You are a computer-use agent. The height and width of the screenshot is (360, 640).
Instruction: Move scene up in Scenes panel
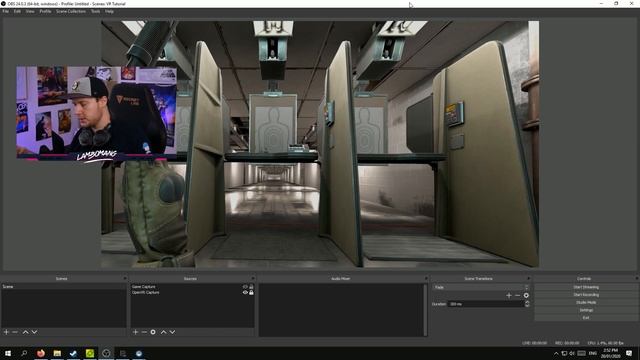(x=25, y=332)
